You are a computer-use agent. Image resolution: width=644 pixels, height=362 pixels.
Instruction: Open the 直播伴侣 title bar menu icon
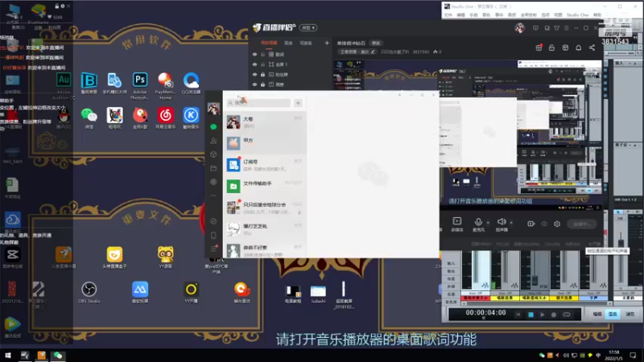coord(567,28)
